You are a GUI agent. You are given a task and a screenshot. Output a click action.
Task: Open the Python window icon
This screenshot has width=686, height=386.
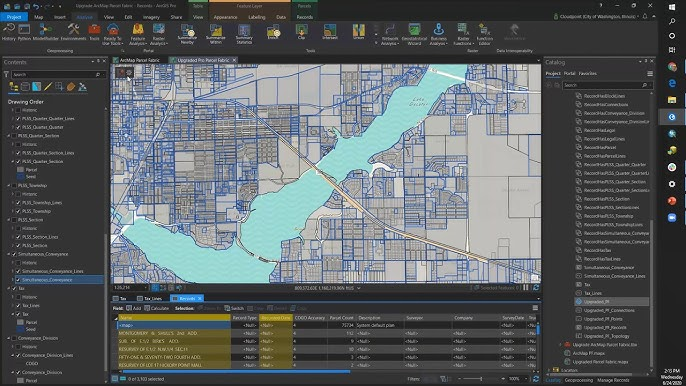(24, 32)
